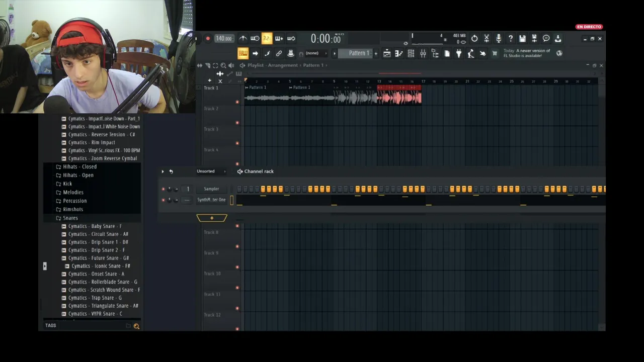Image resolution: width=644 pixels, height=362 pixels.
Task: Toggle the overdub/blend recording icon
Action: 279,39
